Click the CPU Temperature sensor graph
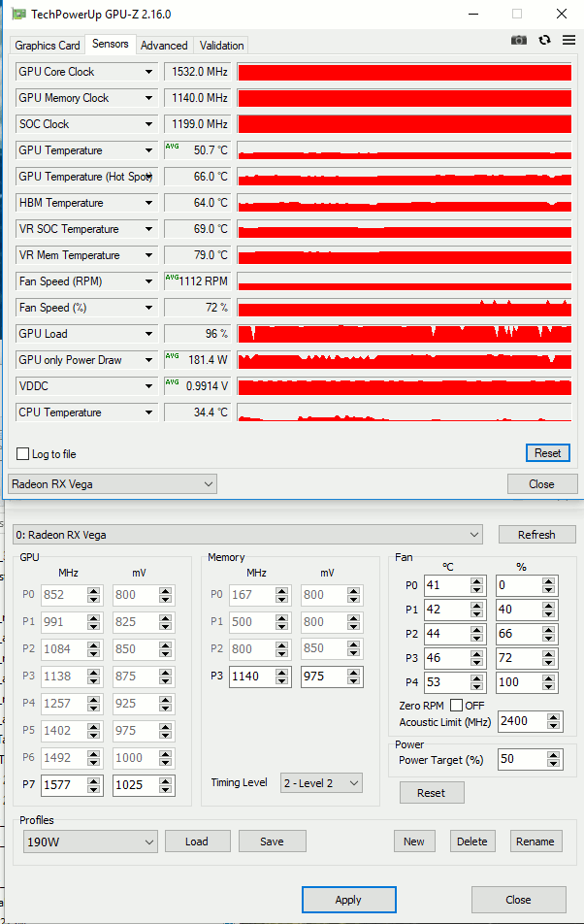This screenshot has height=924, width=584. [405, 412]
